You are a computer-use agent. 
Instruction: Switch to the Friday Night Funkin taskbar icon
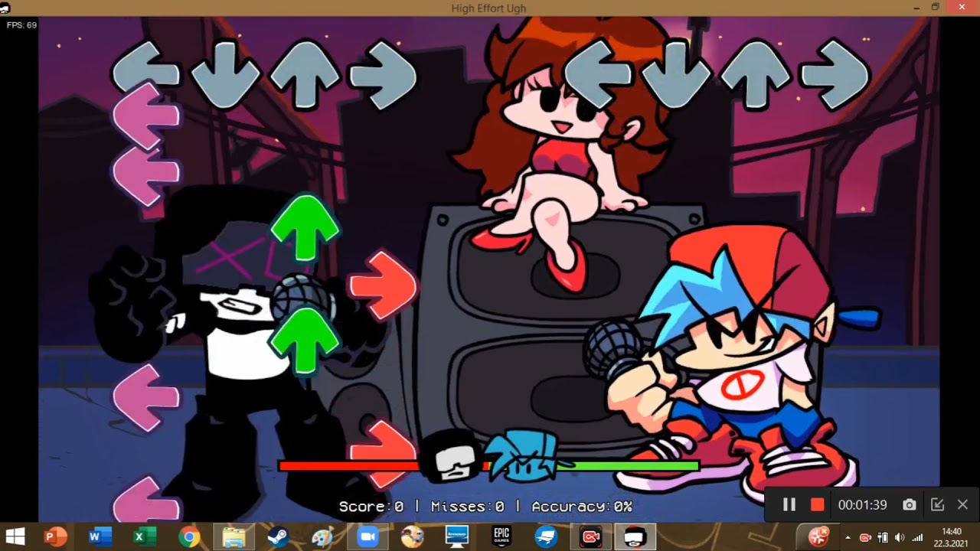635,537
